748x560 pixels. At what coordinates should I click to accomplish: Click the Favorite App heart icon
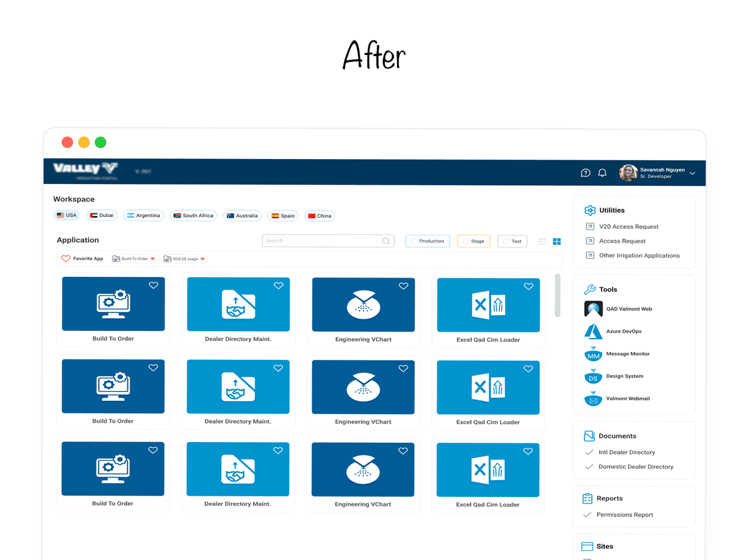point(65,258)
